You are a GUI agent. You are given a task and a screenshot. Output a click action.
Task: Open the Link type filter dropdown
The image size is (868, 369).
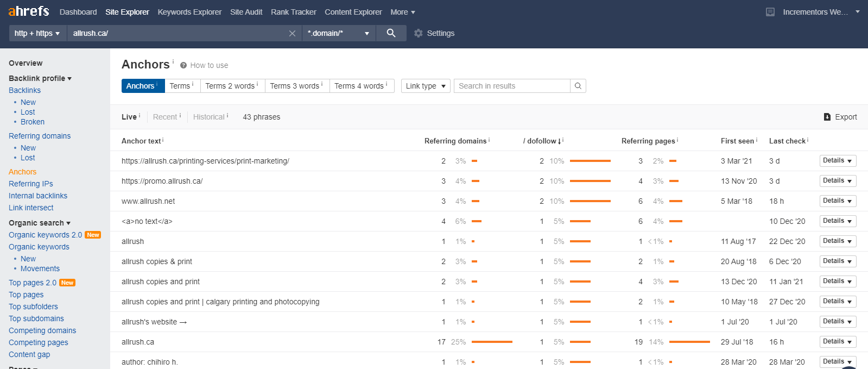(x=426, y=86)
